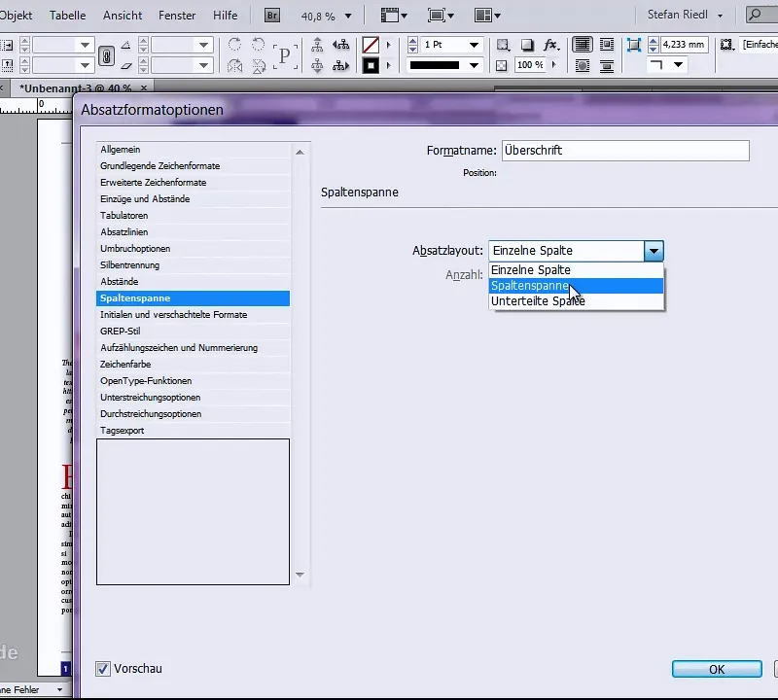Screen dimensions: 778x700
Task: Click the drop shadow icon
Action: pos(527,45)
